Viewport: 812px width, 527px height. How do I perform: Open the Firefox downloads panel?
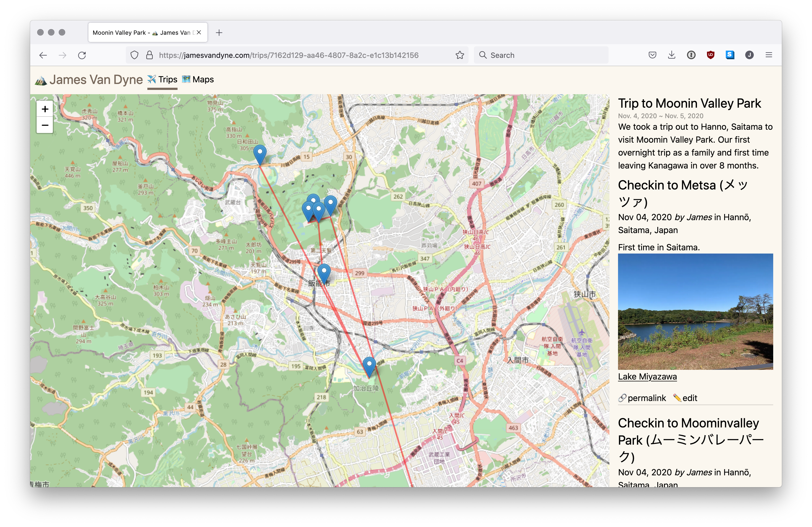[671, 55]
